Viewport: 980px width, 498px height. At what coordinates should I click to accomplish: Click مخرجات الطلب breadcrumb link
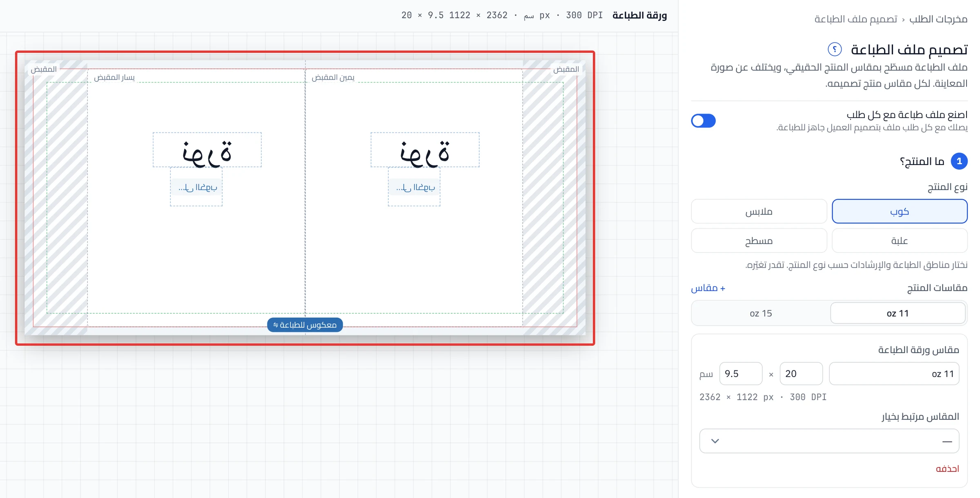point(938,19)
